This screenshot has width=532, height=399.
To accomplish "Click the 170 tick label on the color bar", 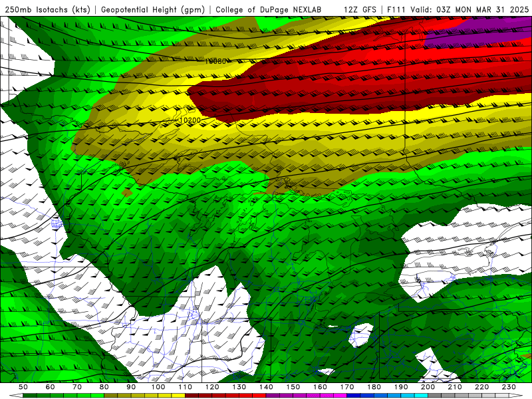I will (347, 387).
